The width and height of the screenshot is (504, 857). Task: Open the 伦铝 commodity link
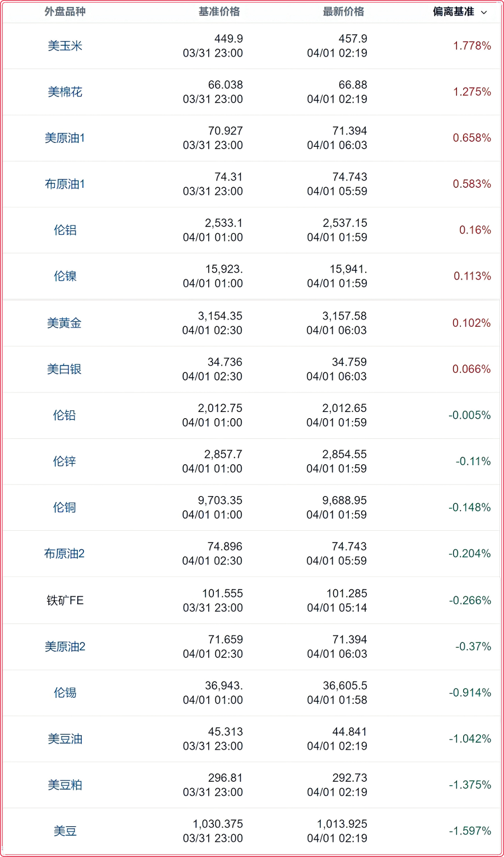tap(65, 230)
